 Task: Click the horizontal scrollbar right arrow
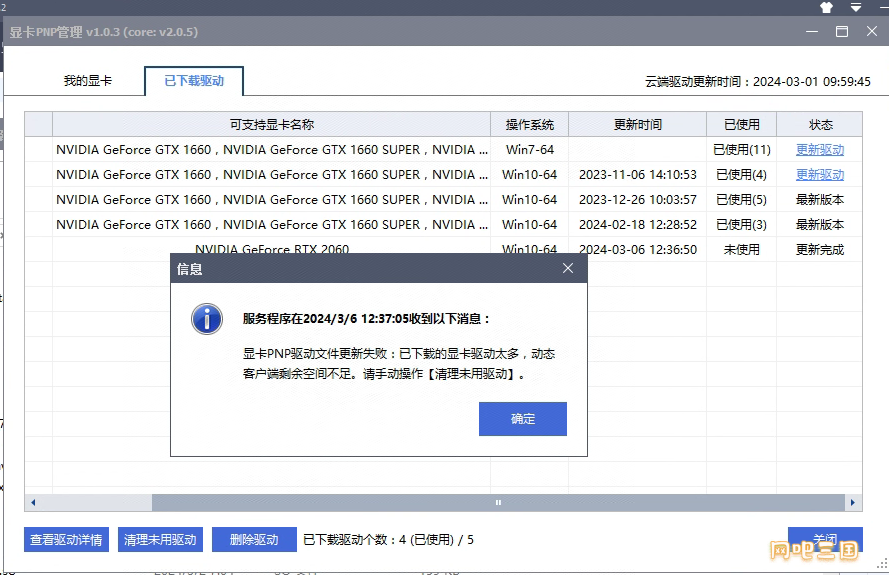pyautogui.click(x=853, y=502)
